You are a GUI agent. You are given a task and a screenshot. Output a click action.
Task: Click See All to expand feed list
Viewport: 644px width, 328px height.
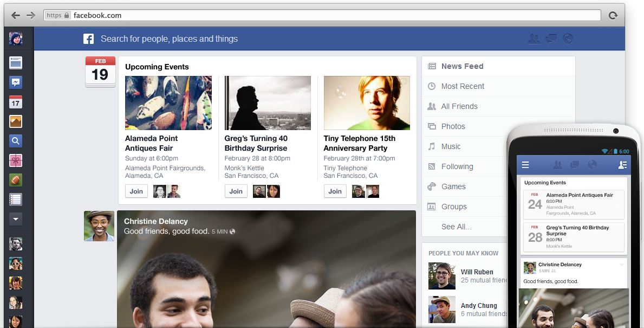click(456, 227)
